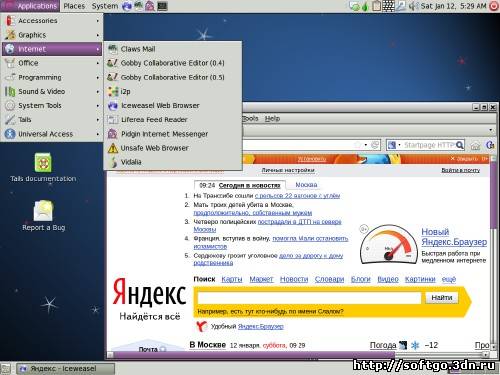Open Gobby Collaborative Editor (0.5)
Screen dimensions: 500x375
(x=173, y=77)
